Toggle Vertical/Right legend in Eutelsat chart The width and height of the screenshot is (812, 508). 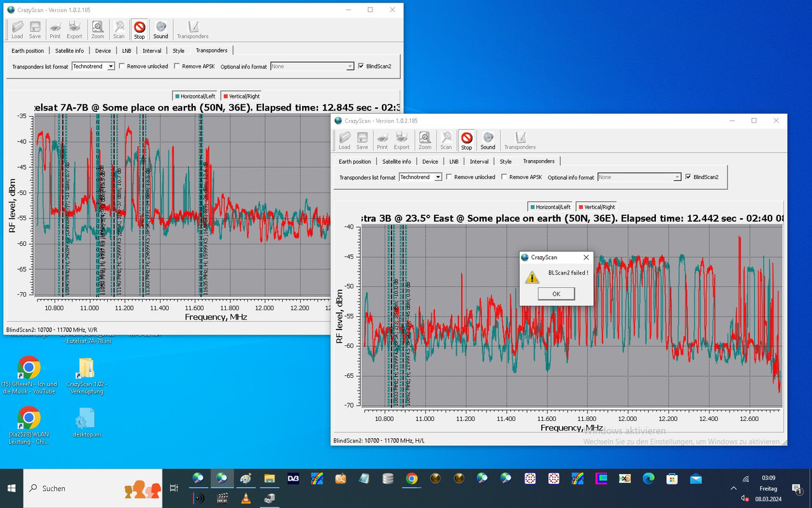tap(240, 97)
